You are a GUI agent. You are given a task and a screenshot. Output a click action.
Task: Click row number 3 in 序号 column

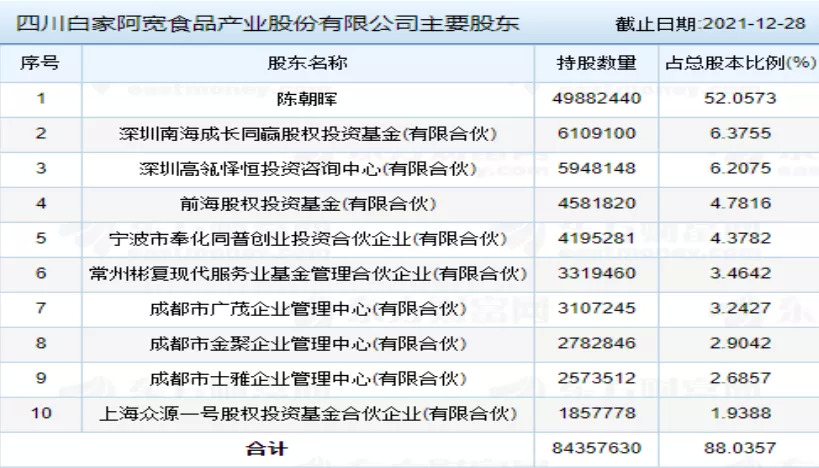(41, 168)
